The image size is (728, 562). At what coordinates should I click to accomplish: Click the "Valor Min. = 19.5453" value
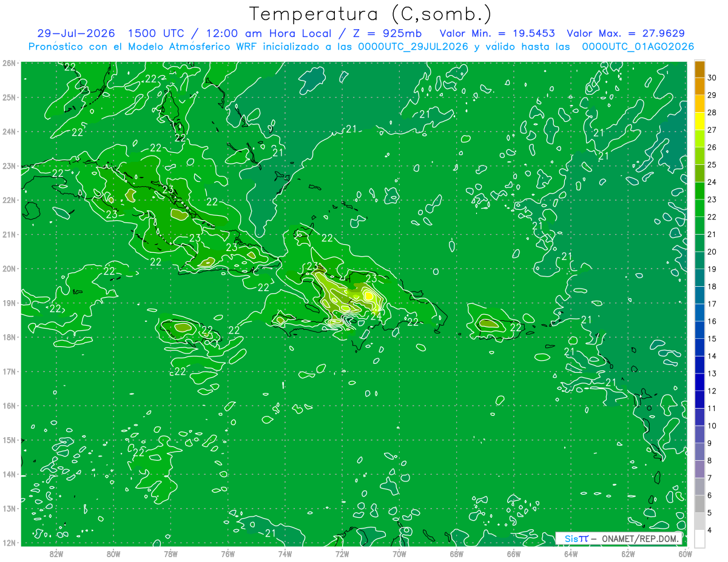click(x=497, y=33)
